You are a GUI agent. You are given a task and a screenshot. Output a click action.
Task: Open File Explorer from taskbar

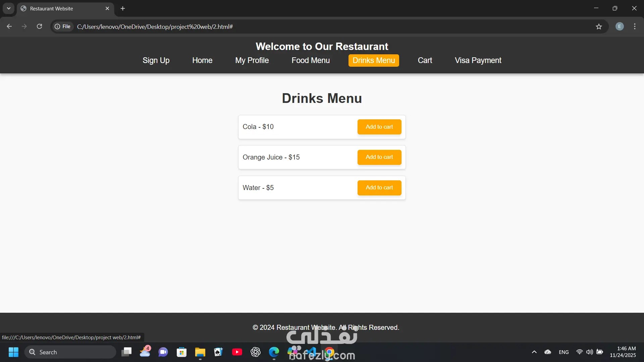(x=200, y=352)
